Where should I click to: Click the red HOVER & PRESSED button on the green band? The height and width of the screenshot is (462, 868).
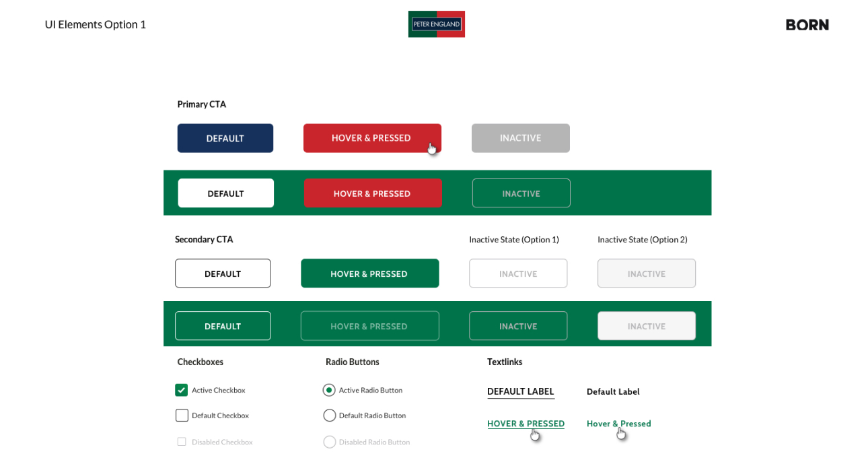point(373,193)
